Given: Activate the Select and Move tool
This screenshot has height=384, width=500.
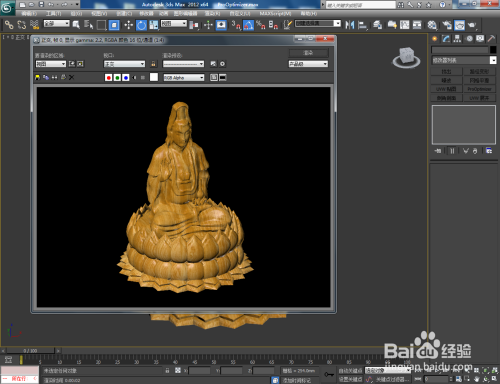Looking at the screenshot, I should pyautogui.click(x=128, y=25).
